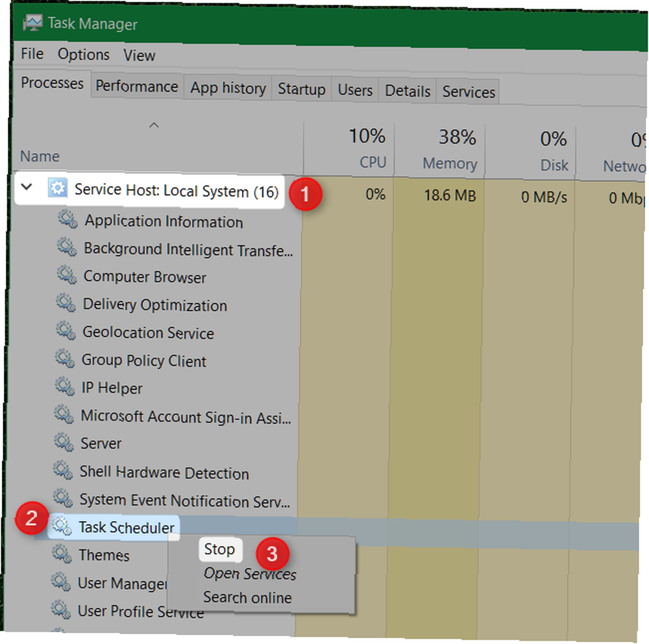Click the Server service gear icon
The height and width of the screenshot is (644, 649).
click(x=64, y=442)
